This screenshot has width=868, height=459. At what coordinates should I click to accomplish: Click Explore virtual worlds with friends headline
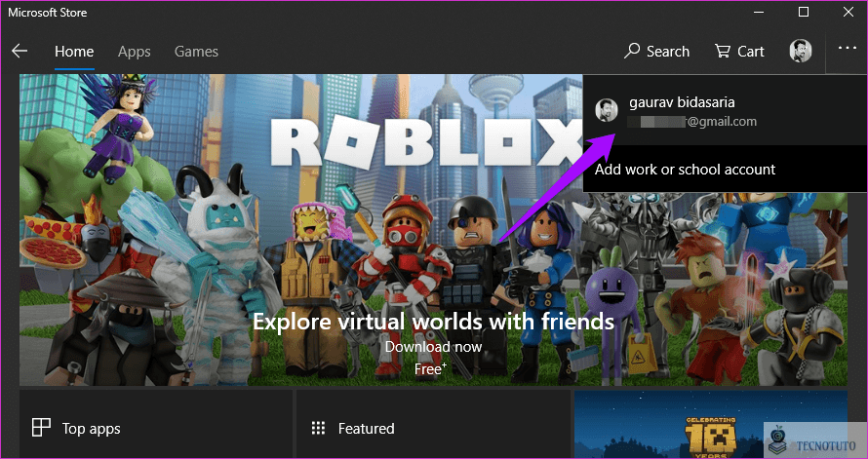[433, 322]
